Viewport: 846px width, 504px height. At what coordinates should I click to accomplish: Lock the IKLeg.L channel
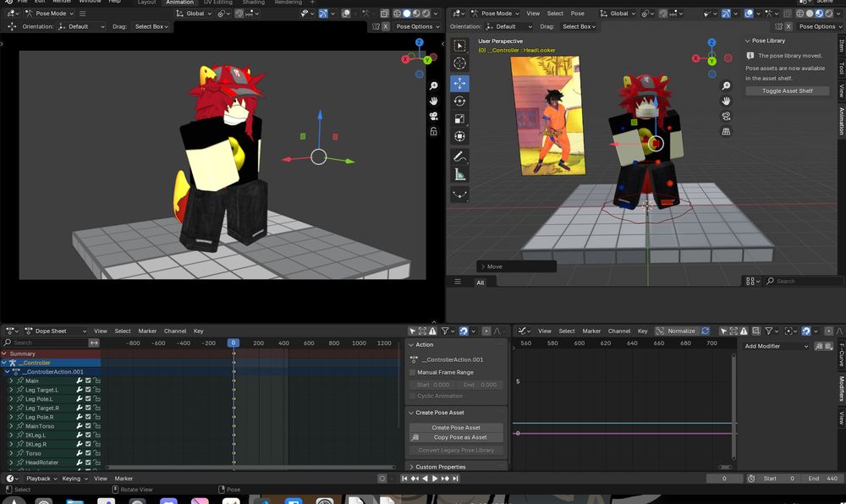(96, 435)
